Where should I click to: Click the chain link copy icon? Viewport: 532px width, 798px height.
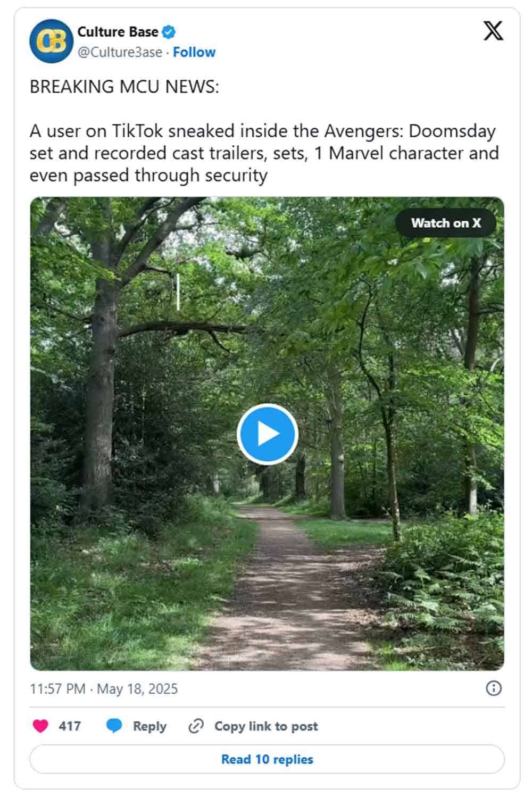(196, 726)
